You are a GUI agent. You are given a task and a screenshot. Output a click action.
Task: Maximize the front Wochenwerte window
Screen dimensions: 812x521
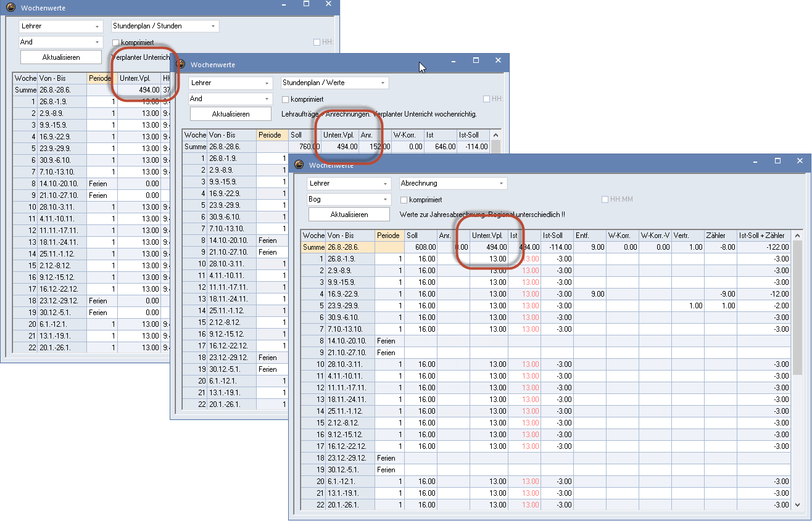pyautogui.click(x=777, y=161)
